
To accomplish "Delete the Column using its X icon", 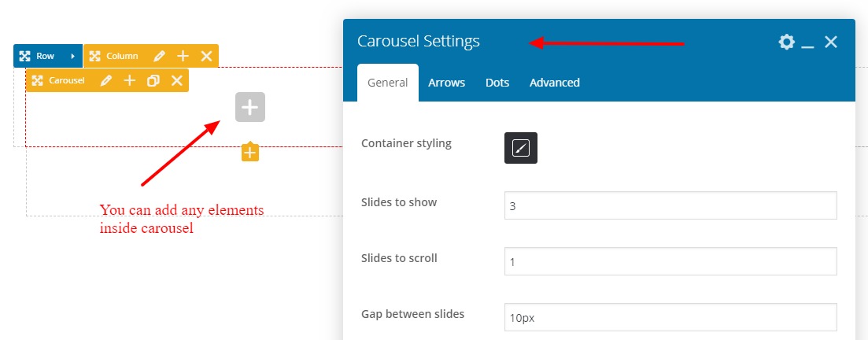I will click(206, 56).
